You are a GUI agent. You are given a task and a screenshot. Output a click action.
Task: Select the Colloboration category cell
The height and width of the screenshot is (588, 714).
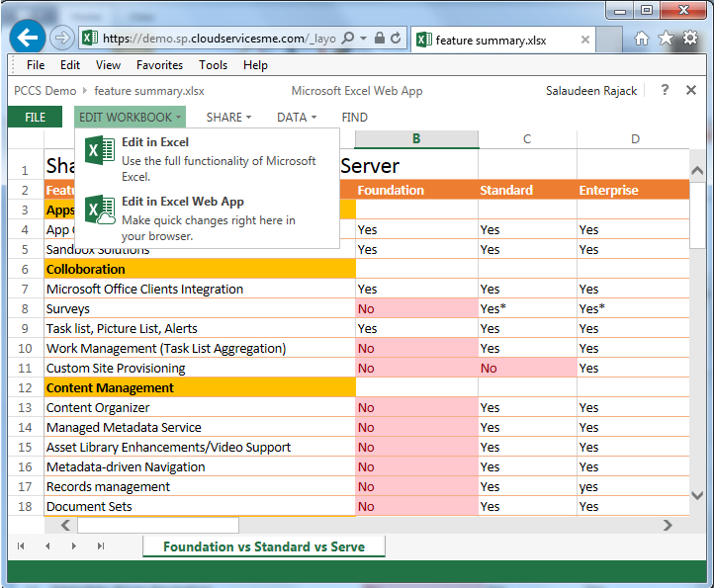(200, 269)
